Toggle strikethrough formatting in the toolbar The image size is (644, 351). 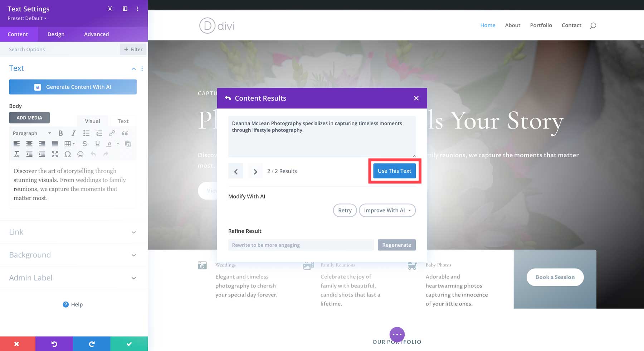coord(85,144)
